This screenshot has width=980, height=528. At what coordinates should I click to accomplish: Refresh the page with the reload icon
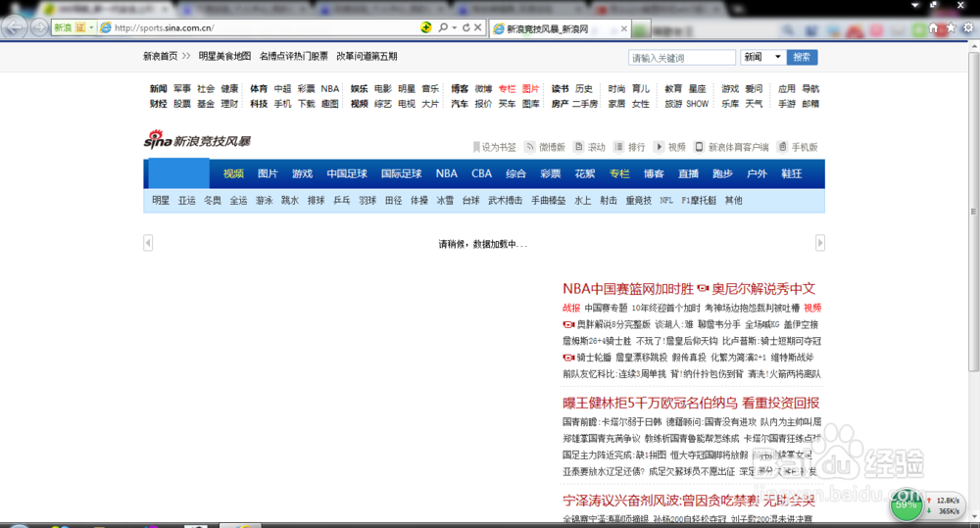(465, 27)
